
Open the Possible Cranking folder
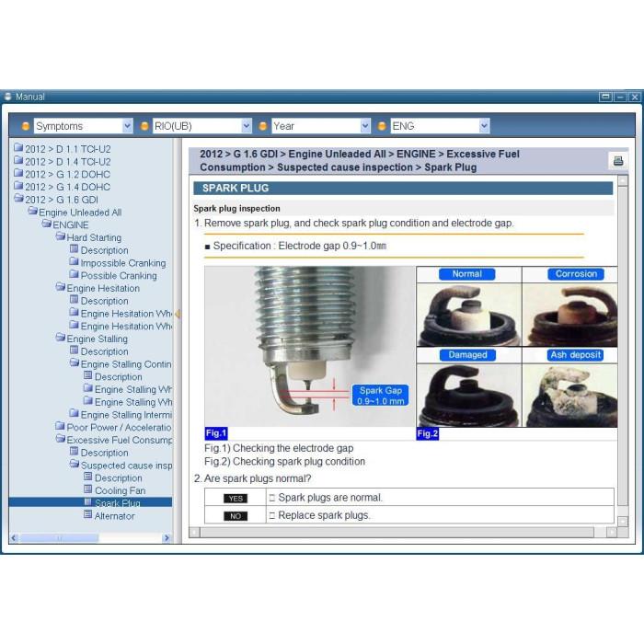119,276
